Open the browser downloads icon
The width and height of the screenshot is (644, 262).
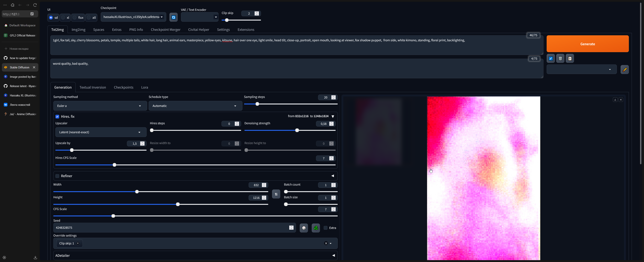(x=35, y=258)
